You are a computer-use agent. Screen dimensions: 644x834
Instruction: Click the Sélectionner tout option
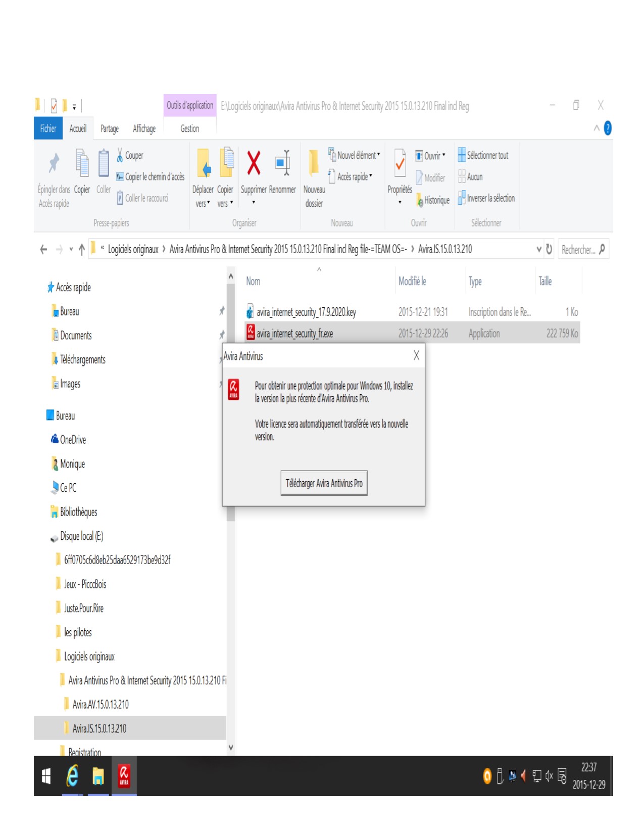coord(483,155)
